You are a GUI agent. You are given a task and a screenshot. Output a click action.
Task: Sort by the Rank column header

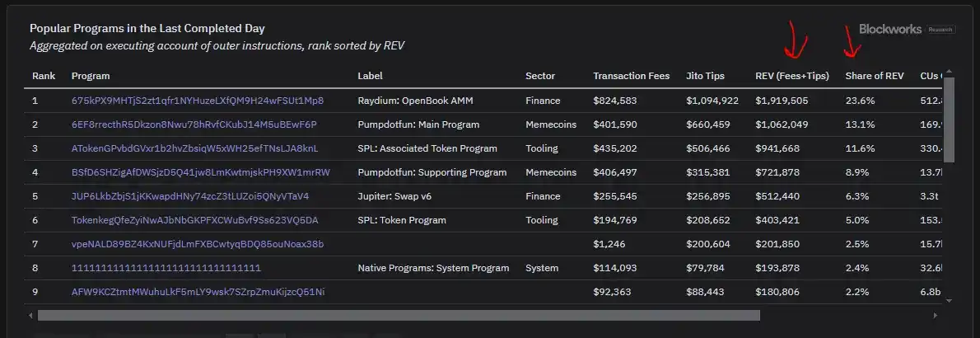point(44,76)
